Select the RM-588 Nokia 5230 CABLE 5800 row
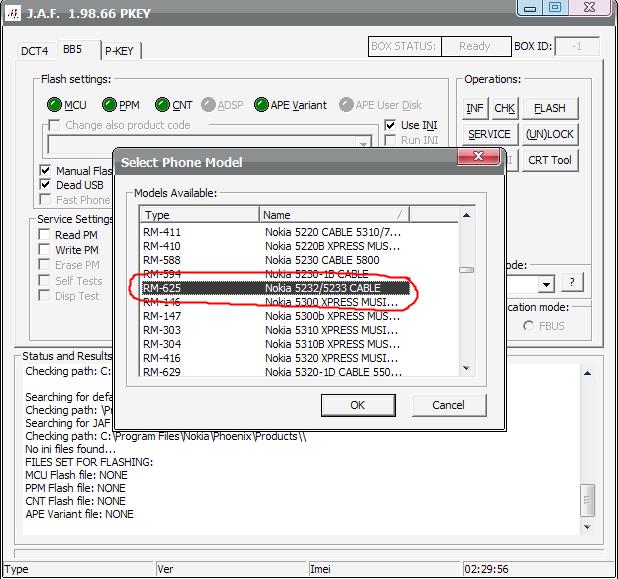This screenshot has width=618, height=579. [x=276, y=260]
